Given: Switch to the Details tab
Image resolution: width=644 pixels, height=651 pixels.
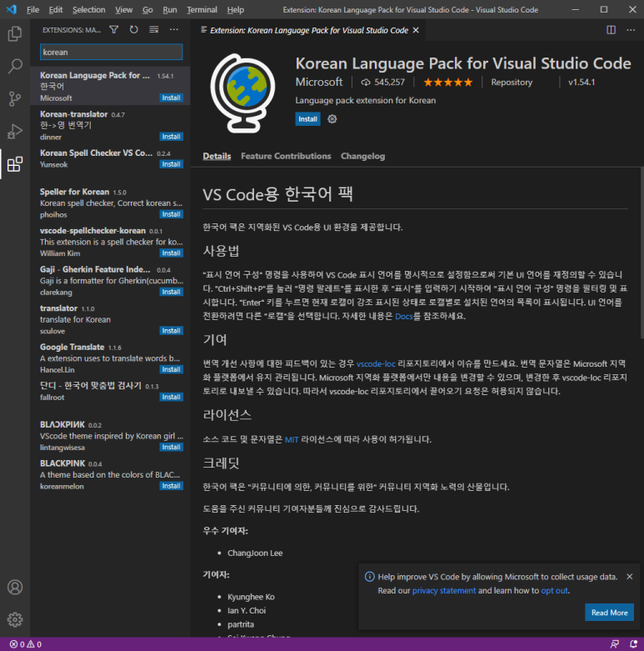Looking at the screenshot, I should click(x=217, y=157).
